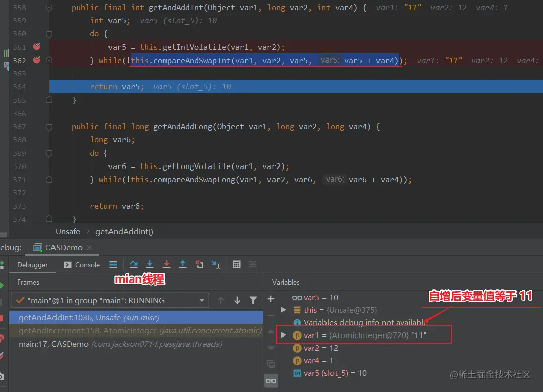The height and width of the screenshot is (392, 543).
Task: Switch to the Debugger tab
Action: 33,265
